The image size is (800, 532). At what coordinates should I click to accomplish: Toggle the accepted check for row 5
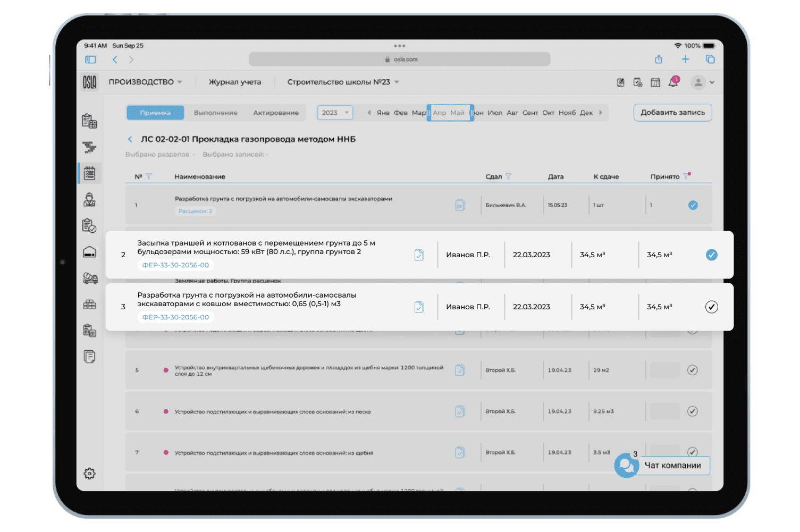tap(692, 370)
